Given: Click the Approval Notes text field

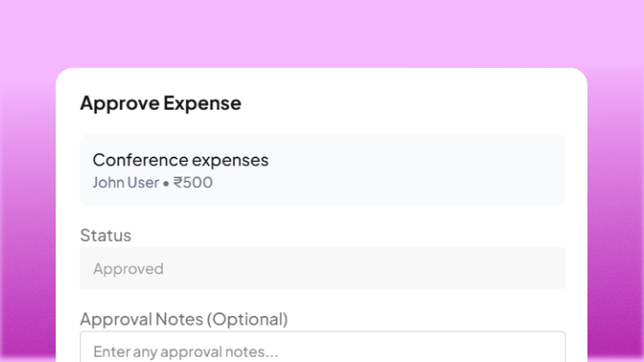Looking at the screenshot, I should point(322,347).
